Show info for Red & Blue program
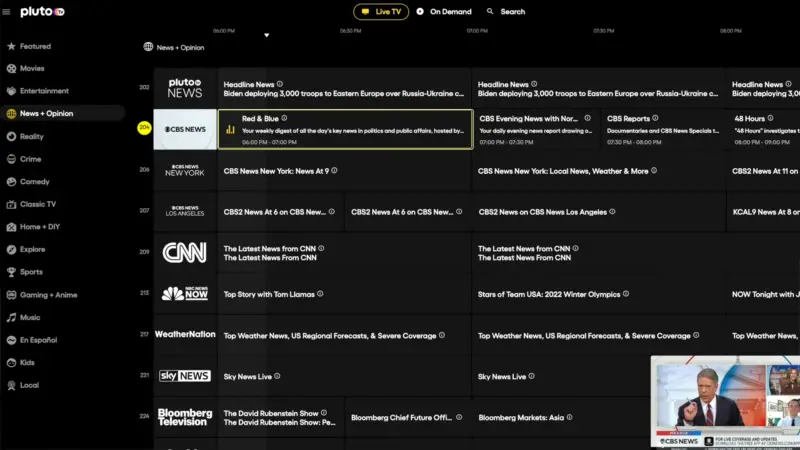Image resolution: width=800 pixels, height=450 pixels. point(284,118)
